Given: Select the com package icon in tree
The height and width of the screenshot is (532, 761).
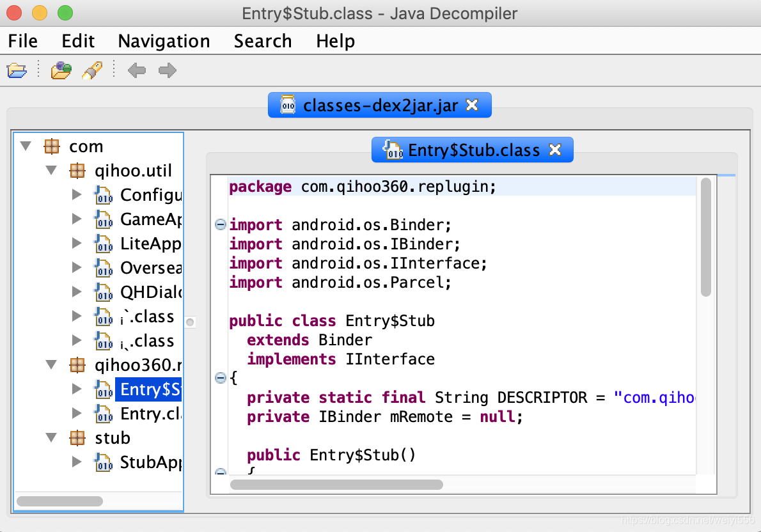Looking at the screenshot, I should (52, 146).
